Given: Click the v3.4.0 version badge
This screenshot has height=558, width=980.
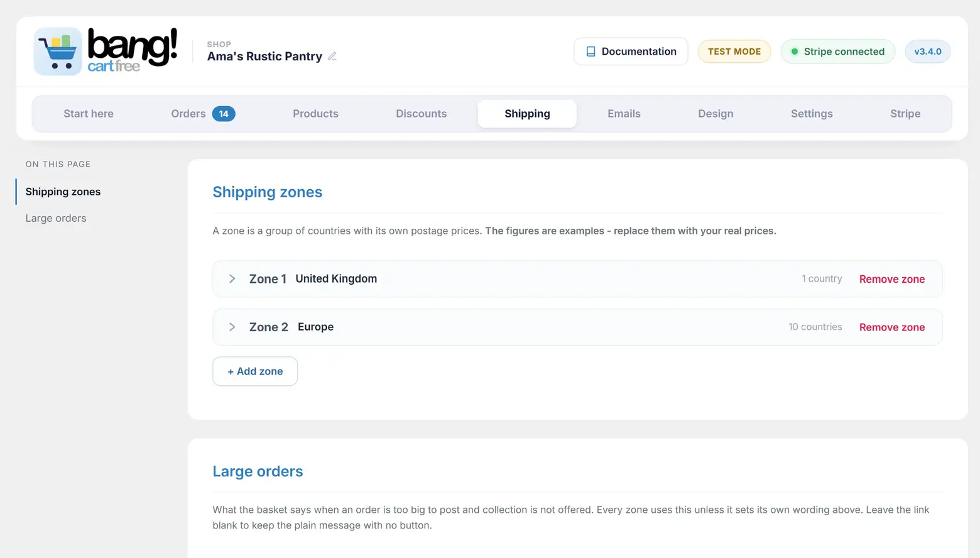Looking at the screenshot, I should click(928, 52).
